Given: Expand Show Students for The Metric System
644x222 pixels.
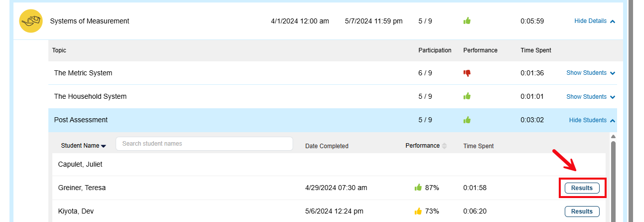Looking at the screenshot, I should coord(590,73).
